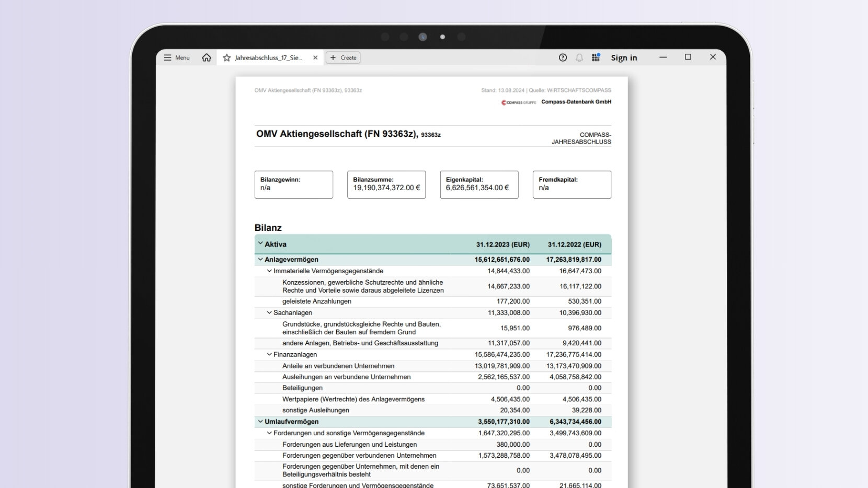Image resolution: width=868 pixels, height=488 pixels.
Task: Click value 13,019,781,909.00
Action: 502,366
